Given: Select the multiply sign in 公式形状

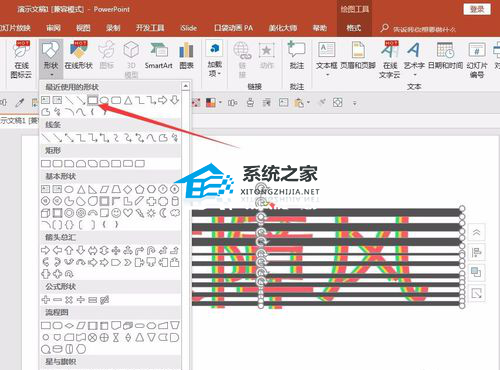Looking at the screenshot, I should point(69,300).
